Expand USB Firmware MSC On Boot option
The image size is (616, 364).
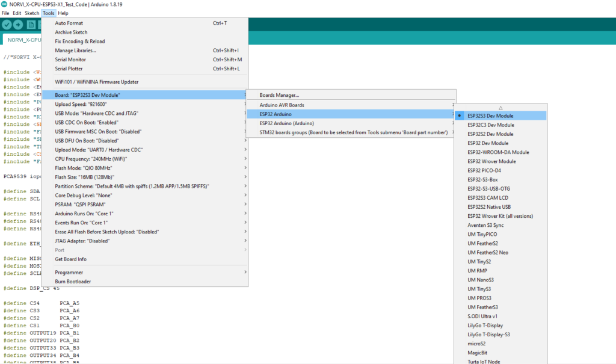click(144, 131)
